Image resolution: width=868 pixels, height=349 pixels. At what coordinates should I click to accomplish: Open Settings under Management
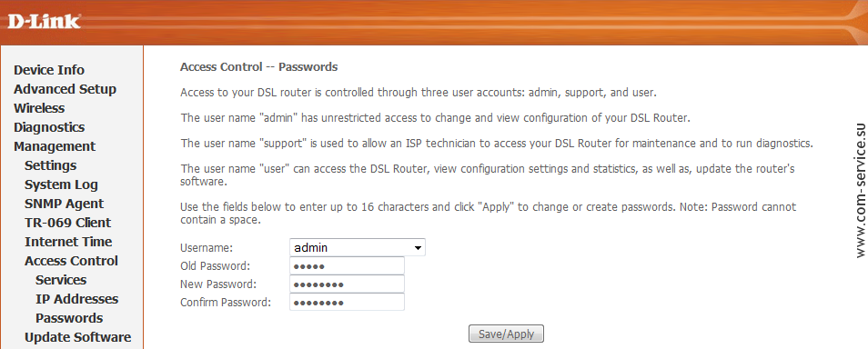pyautogui.click(x=50, y=165)
